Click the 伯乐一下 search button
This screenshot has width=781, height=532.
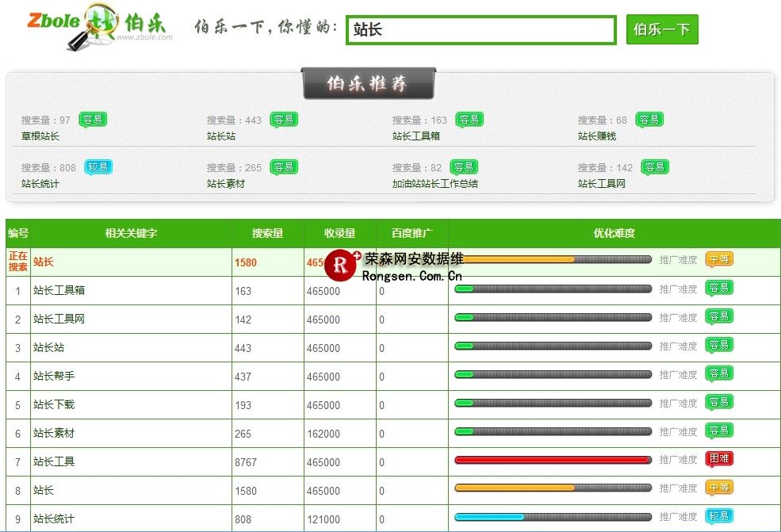[x=662, y=30]
